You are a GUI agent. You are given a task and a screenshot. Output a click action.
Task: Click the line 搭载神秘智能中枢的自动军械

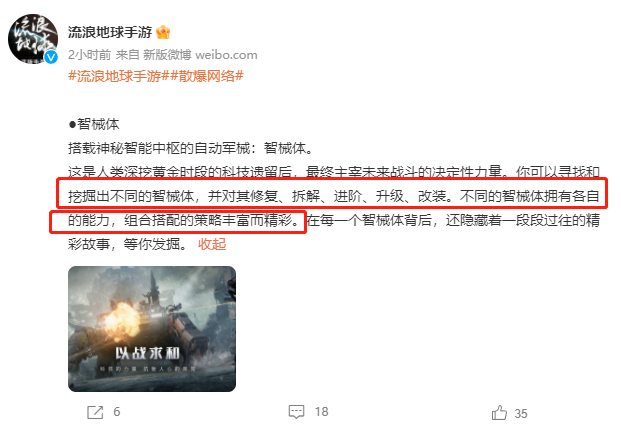tap(191, 148)
